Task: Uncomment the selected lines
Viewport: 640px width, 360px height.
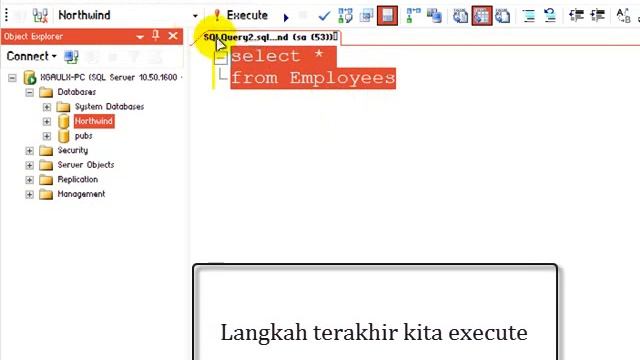Action: [x=550, y=16]
